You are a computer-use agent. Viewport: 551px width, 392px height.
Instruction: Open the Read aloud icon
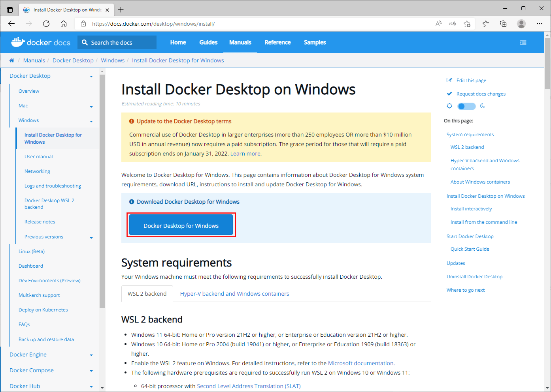tap(438, 24)
